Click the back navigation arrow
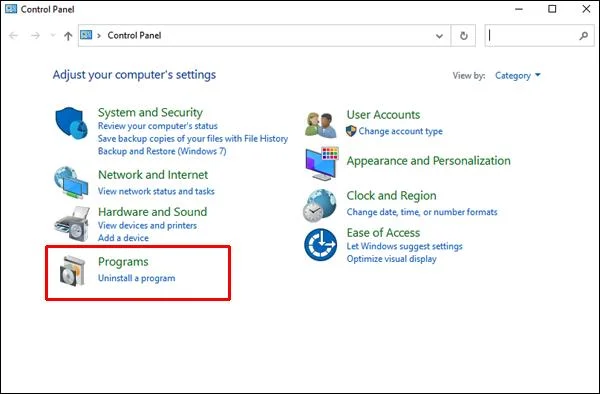This screenshot has height=394, width=600. coord(13,36)
